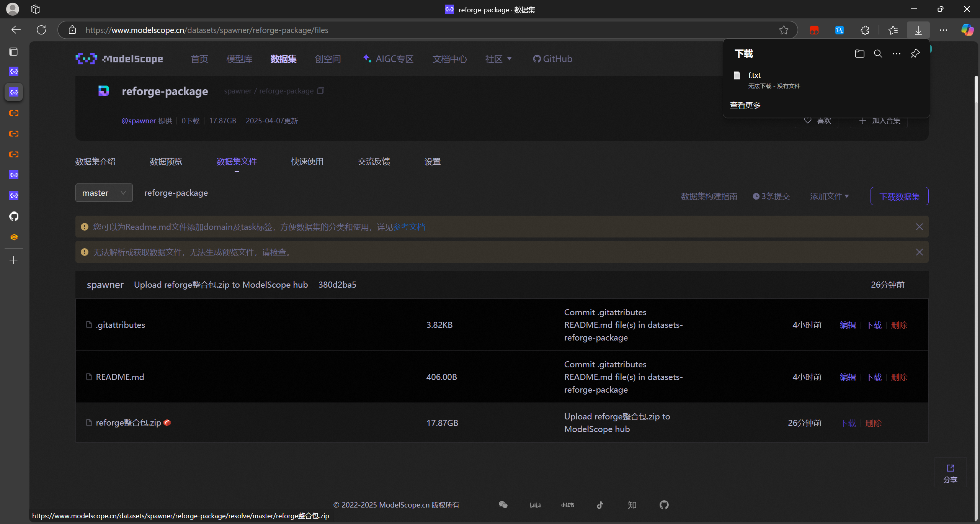Open 数据集构建指南 link
Screen dimensions: 980x524
tap(709, 196)
